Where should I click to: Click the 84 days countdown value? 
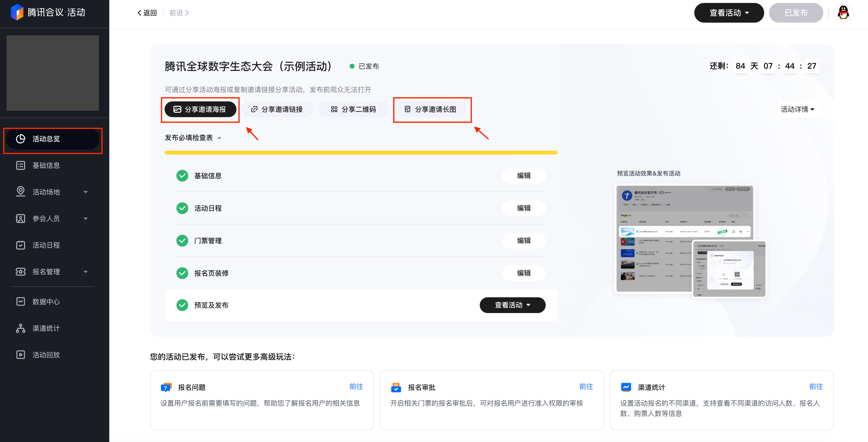click(x=740, y=66)
